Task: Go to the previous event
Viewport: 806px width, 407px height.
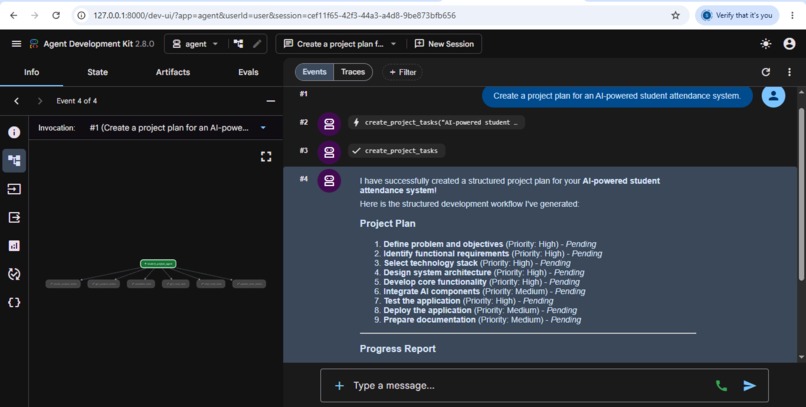Action: (x=16, y=101)
